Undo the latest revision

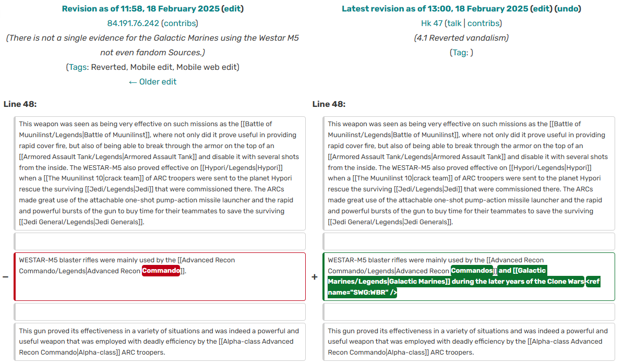[x=568, y=9]
